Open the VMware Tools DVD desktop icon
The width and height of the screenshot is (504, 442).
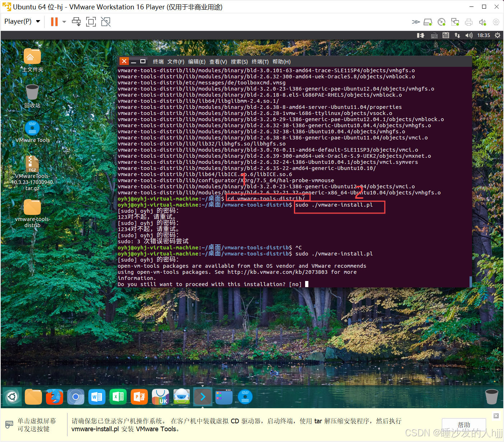coord(32,132)
